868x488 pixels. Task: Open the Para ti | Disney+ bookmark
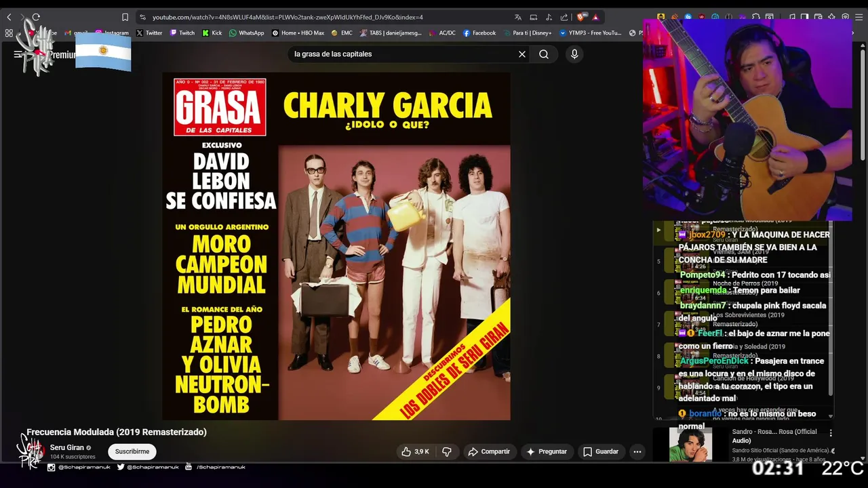527,33
